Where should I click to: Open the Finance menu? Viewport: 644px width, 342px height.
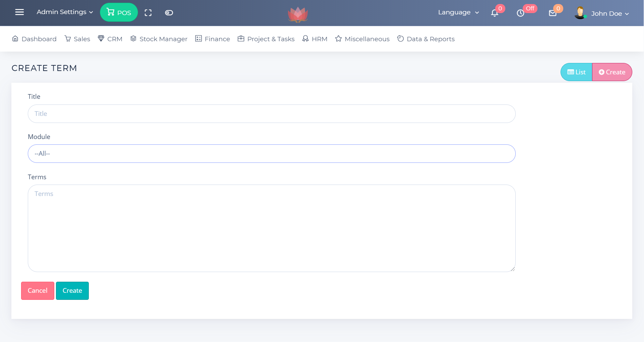point(213,39)
